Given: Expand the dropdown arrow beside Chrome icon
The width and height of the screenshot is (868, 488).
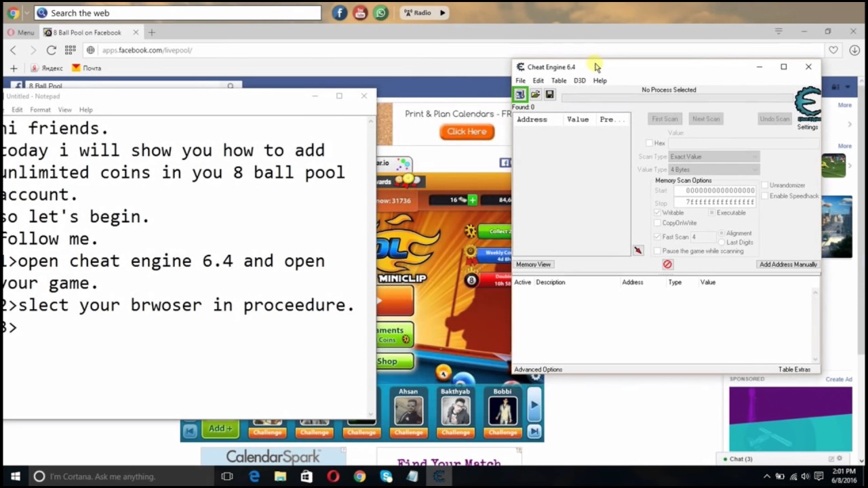Looking at the screenshot, I should point(26,13).
